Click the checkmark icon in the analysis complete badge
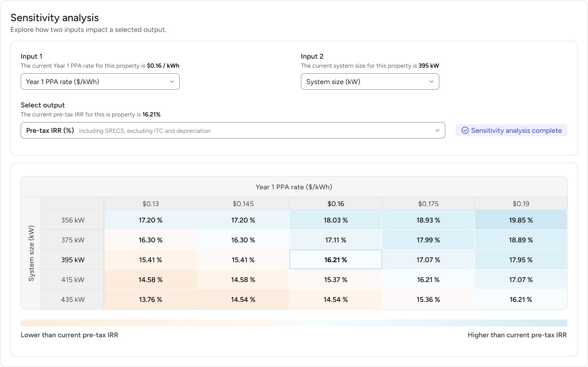 (x=465, y=130)
